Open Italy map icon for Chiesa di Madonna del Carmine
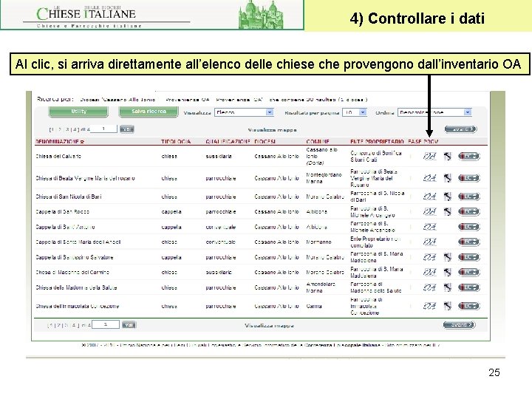 click(448, 272)
